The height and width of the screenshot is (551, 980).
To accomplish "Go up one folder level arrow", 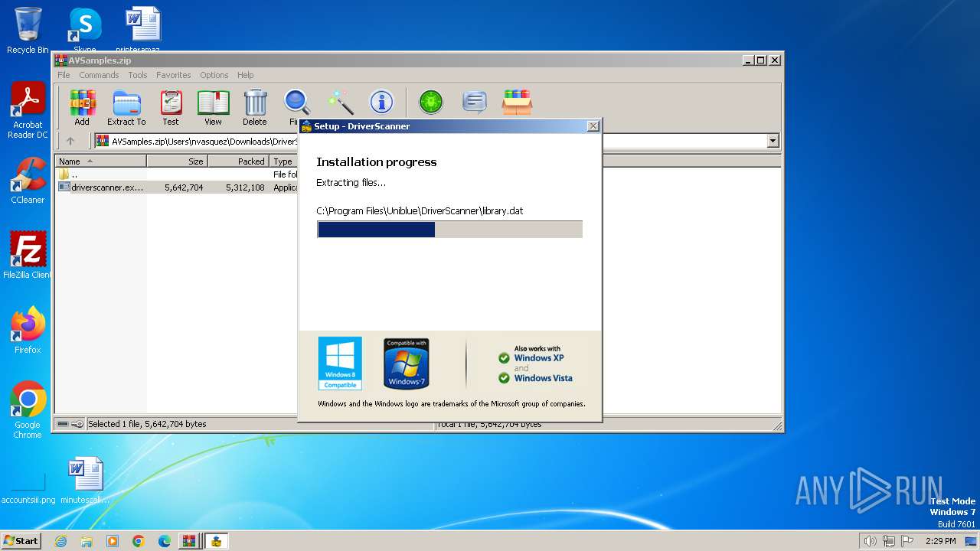I will 70,141.
